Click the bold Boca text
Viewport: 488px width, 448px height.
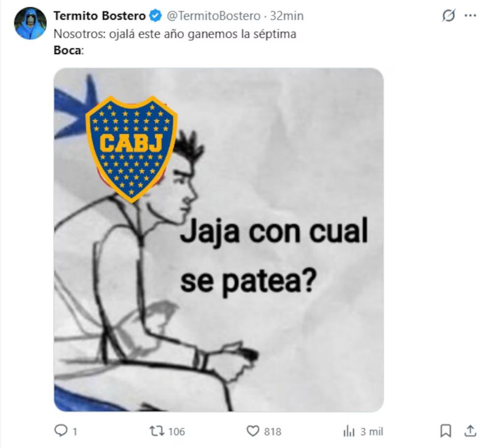click(67, 50)
